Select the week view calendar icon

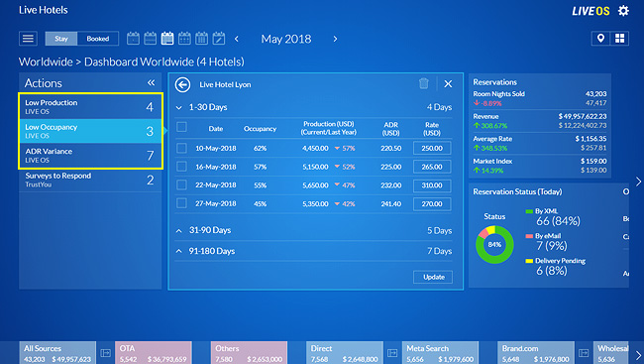pyautogui.click(x=150, y=39)
